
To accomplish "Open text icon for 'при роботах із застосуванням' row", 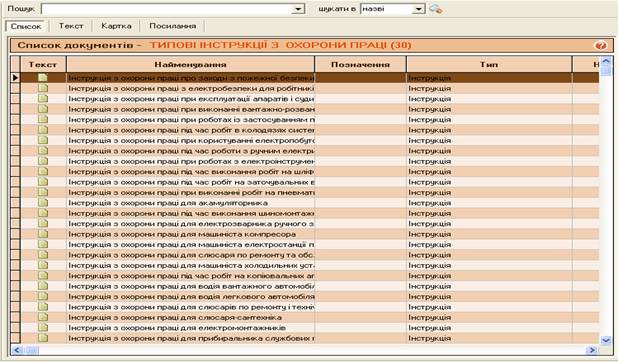I will click(43, 119).
